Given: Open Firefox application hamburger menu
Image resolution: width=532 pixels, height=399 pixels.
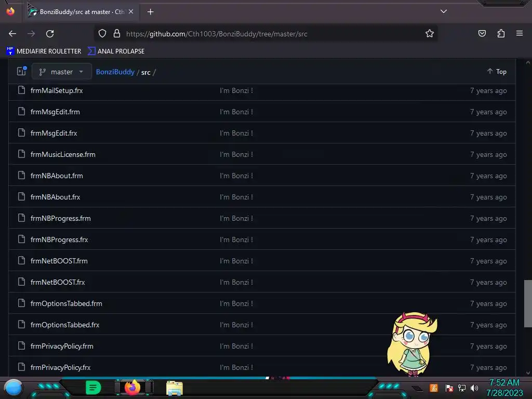Looking at the screenshot, I should point(520,34).
